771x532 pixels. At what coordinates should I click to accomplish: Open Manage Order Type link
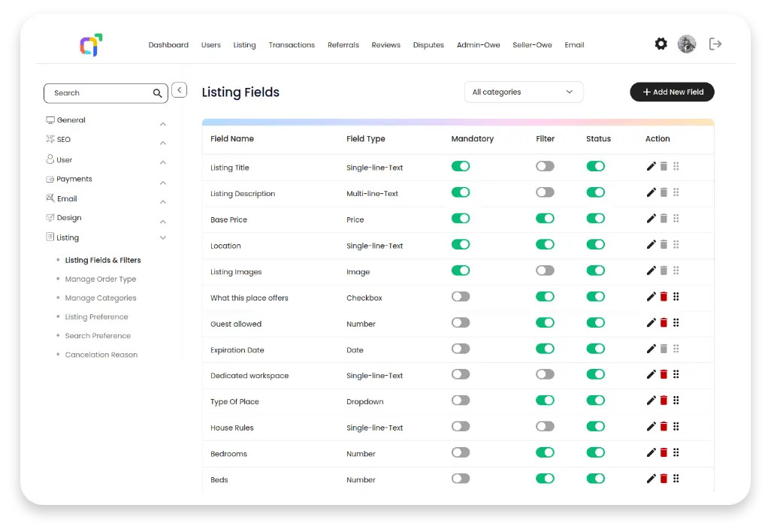pos(101,280)
